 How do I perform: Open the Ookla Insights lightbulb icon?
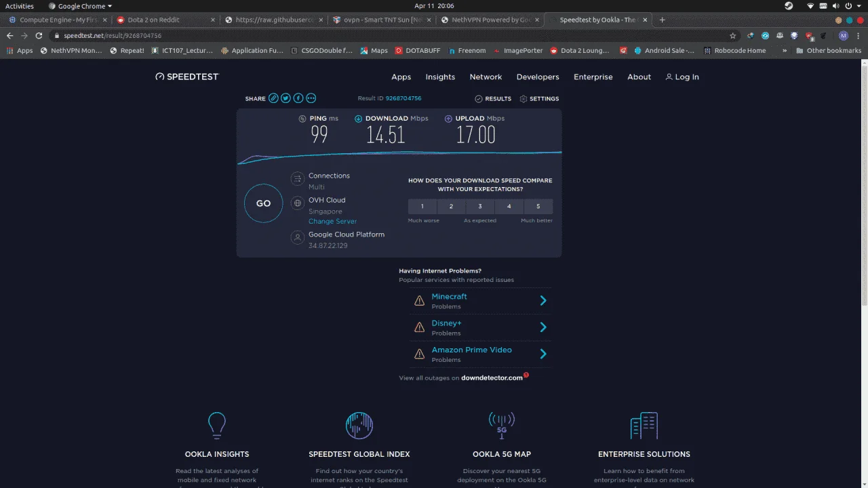[216, 426]
